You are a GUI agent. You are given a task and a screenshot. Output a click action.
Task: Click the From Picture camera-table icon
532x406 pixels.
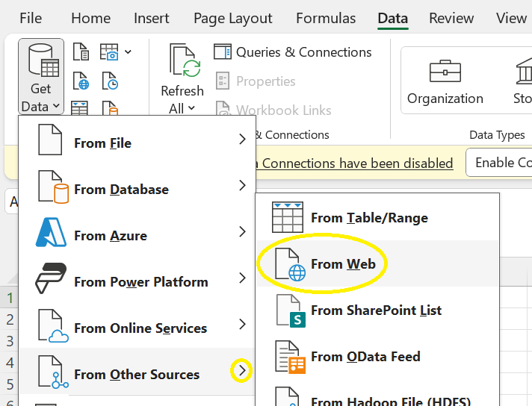(x=109, y=51)
